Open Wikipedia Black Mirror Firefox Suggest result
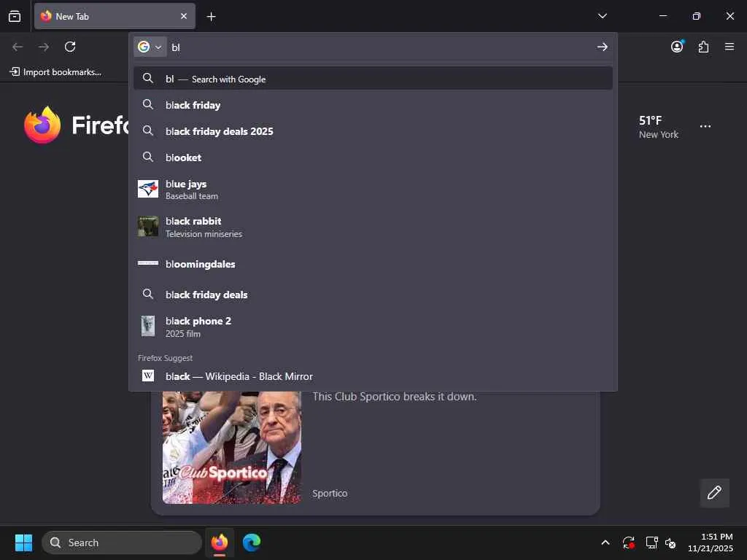Viewport: 747px width, 560px height. pyautogui.click(x=373, y=376)
